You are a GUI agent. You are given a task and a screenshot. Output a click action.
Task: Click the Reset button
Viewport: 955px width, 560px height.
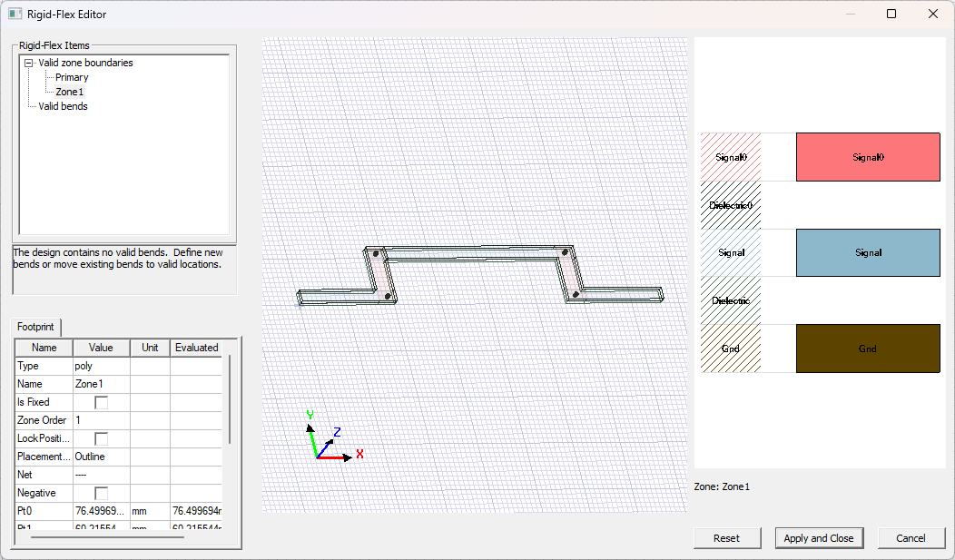pyautogui.click(x=727, y=537)
